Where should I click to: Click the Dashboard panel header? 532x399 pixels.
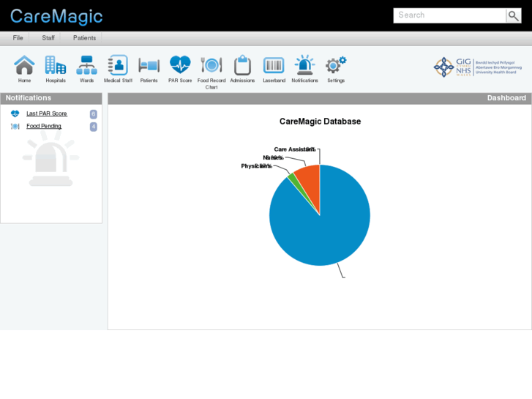320,98
